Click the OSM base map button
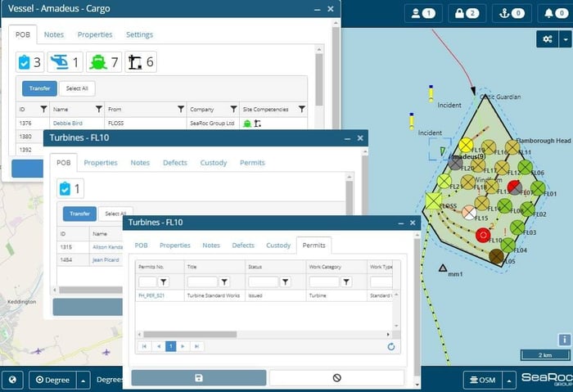 point(483,380)
